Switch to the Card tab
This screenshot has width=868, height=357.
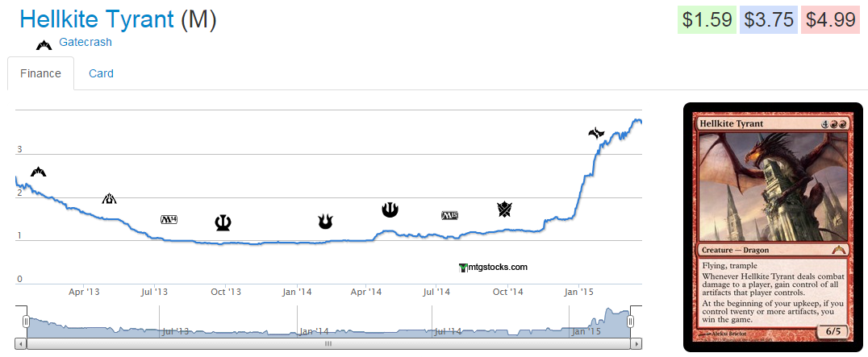(101, 73)
